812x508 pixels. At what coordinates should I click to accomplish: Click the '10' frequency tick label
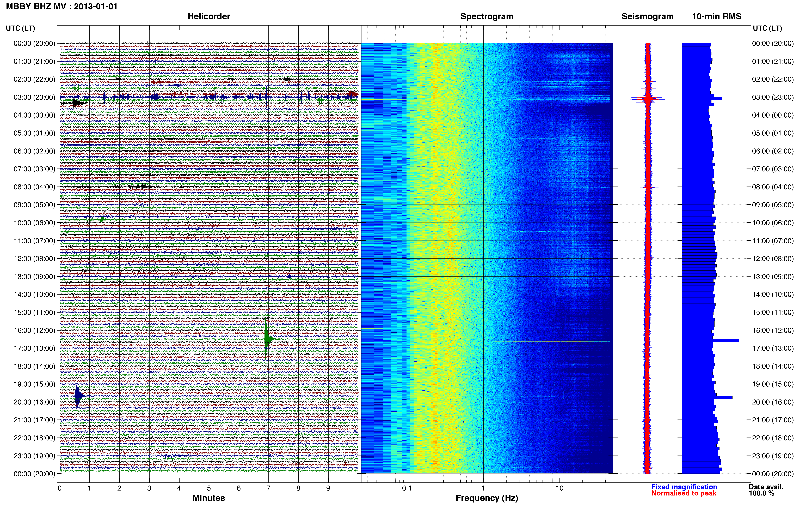(559, 488)
